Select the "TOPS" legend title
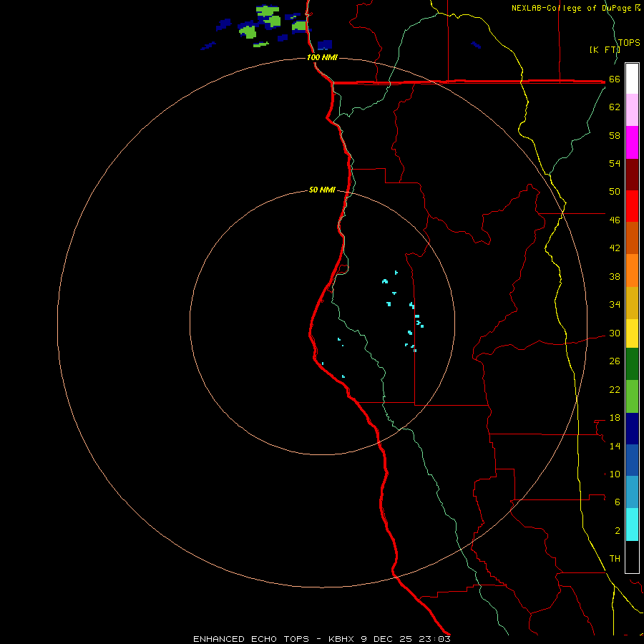Viewport: 644px width, 644px height. click(x=629, y=42)
